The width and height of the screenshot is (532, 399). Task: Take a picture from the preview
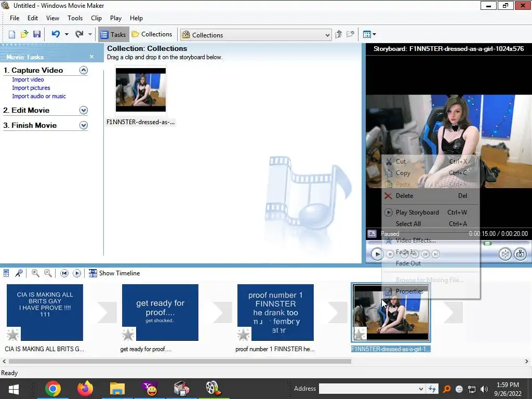[x=521, y=254]
